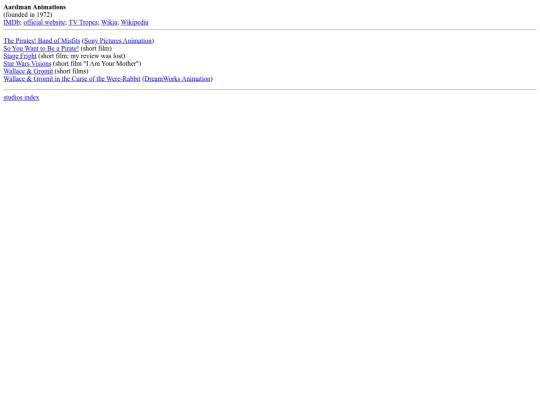
Task: Visit the official website link
Action: [44, 22]
